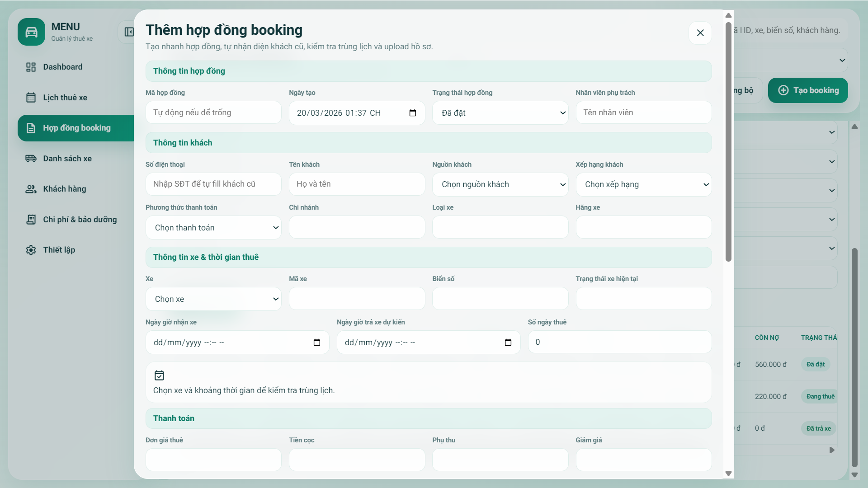Open the Ngày tạo calendar picker icon

(x=413, y=113)
